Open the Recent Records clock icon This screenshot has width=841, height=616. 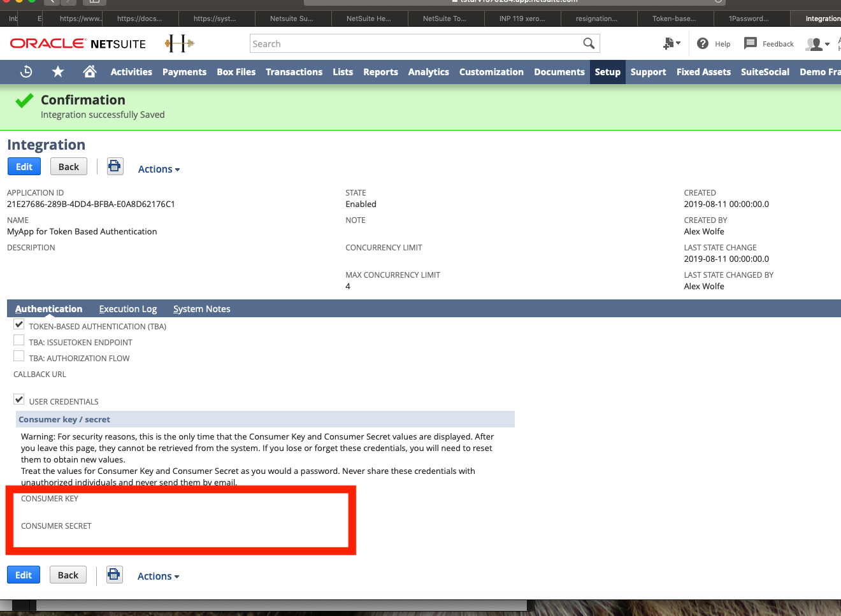(x=26, y=72)
